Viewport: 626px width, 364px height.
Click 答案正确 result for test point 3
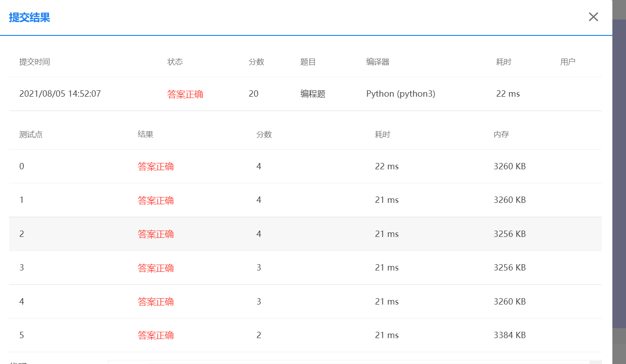tap(156, 268)
